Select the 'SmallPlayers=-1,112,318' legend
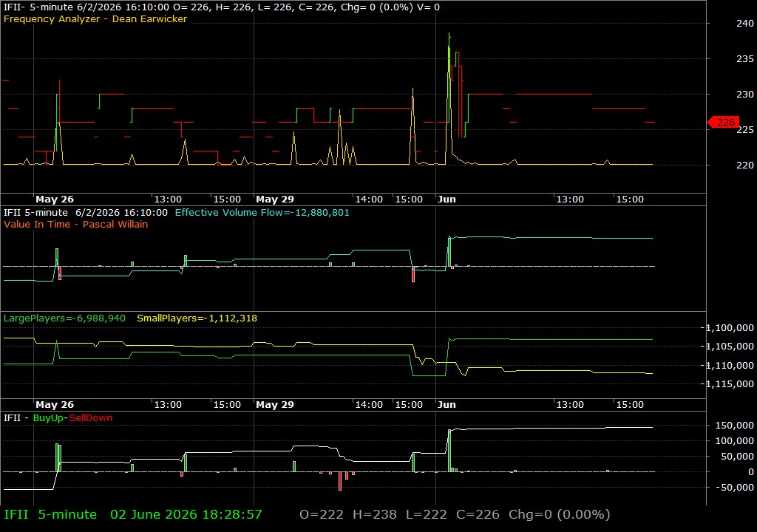The height and width of the screenshot is (532, 757). coord(197,318)
